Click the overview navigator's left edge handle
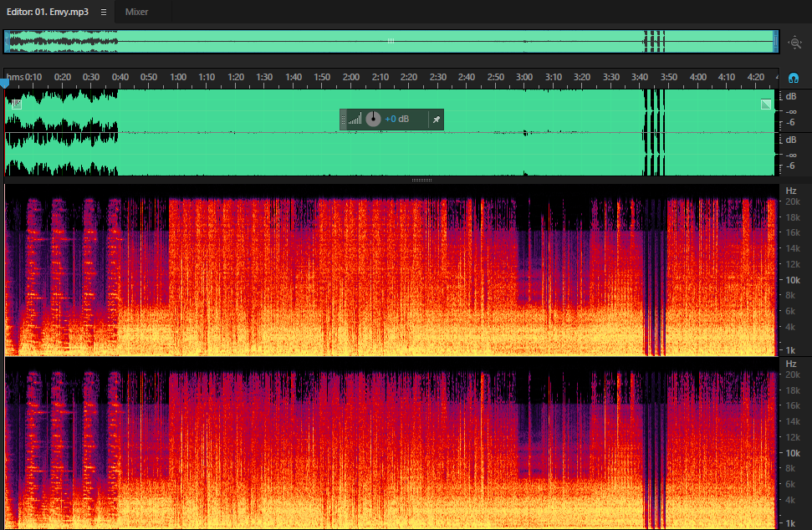The height and width of the screenshot is (530, 812). [7, 42]
